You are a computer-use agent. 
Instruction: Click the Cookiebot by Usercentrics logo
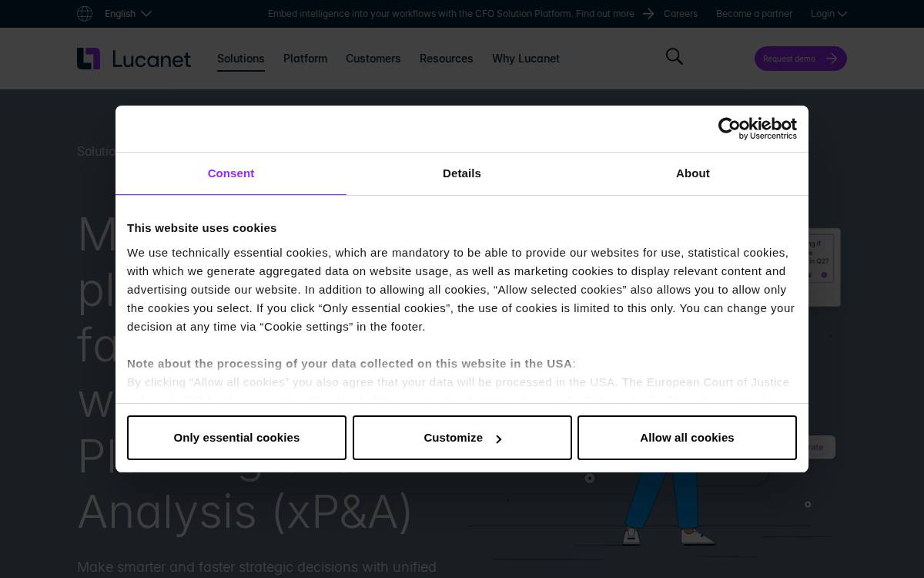[758, 129]
